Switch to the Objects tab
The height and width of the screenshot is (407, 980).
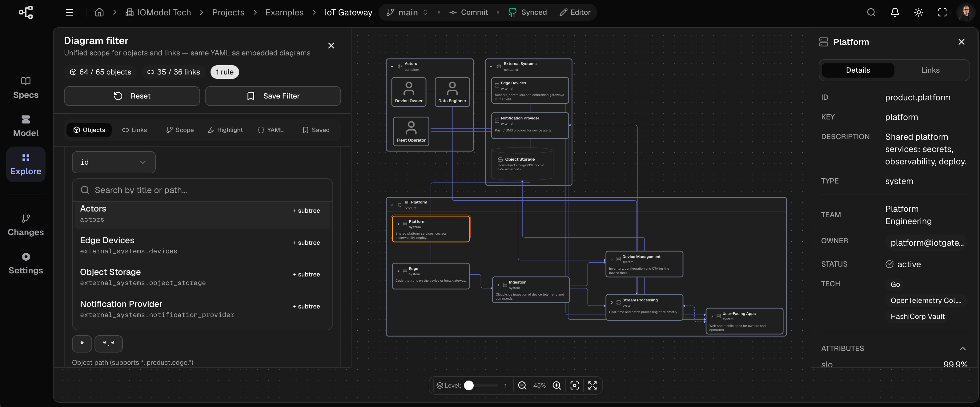pos(89,130)
